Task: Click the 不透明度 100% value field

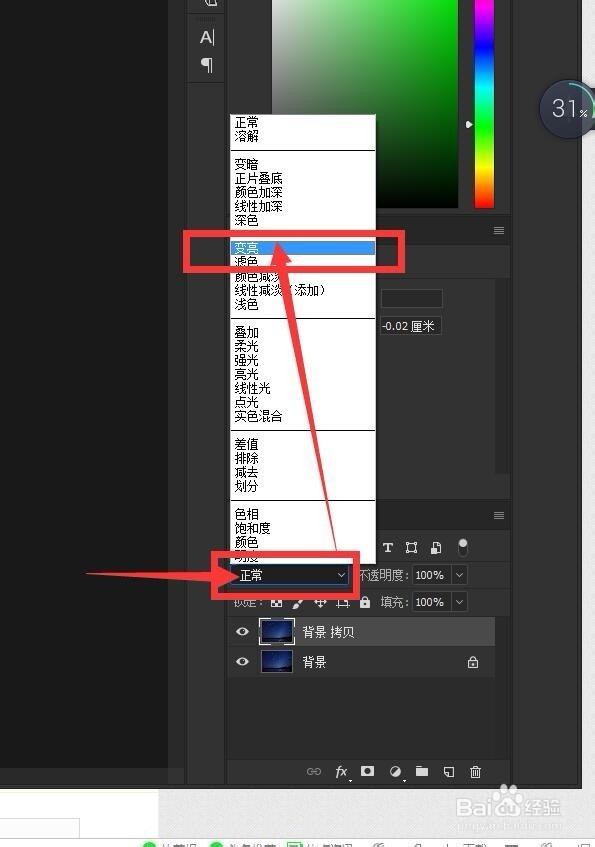Action: pyautogui.click(x=430, y=575)
